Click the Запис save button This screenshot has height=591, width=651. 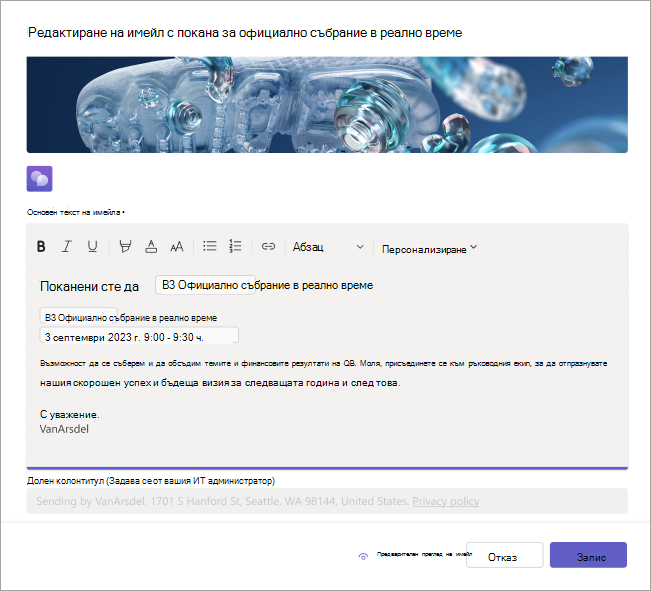588,555
